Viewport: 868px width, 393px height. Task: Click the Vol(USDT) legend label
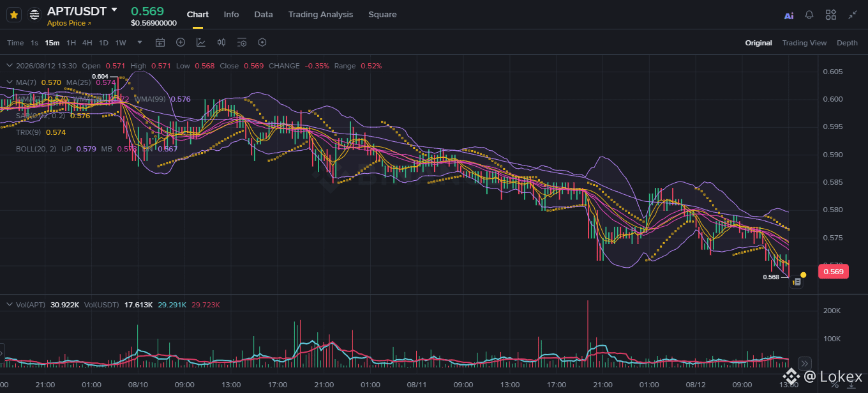pos(101,305)
